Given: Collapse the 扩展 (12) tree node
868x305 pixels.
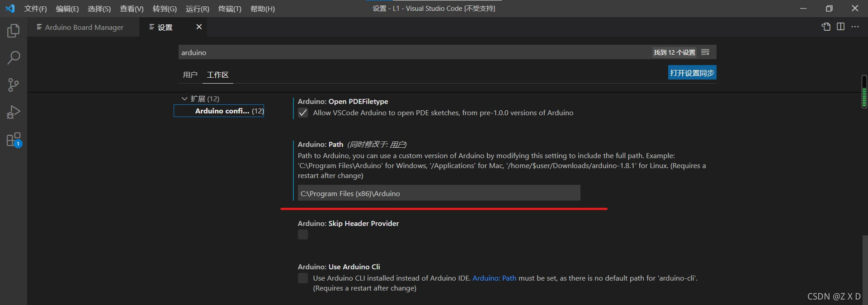Looking at the screenshot, I should point(184,99).
